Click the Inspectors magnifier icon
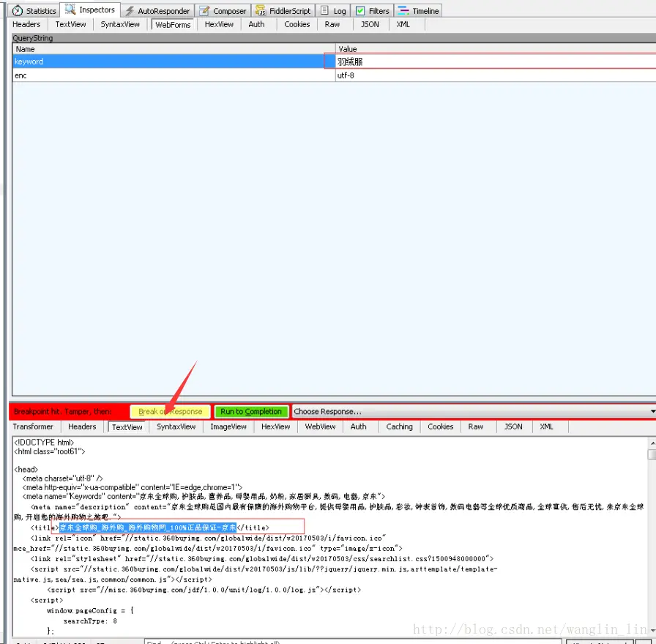The width and height of the screenshot is (656, 644). click(x=70, y=10)
